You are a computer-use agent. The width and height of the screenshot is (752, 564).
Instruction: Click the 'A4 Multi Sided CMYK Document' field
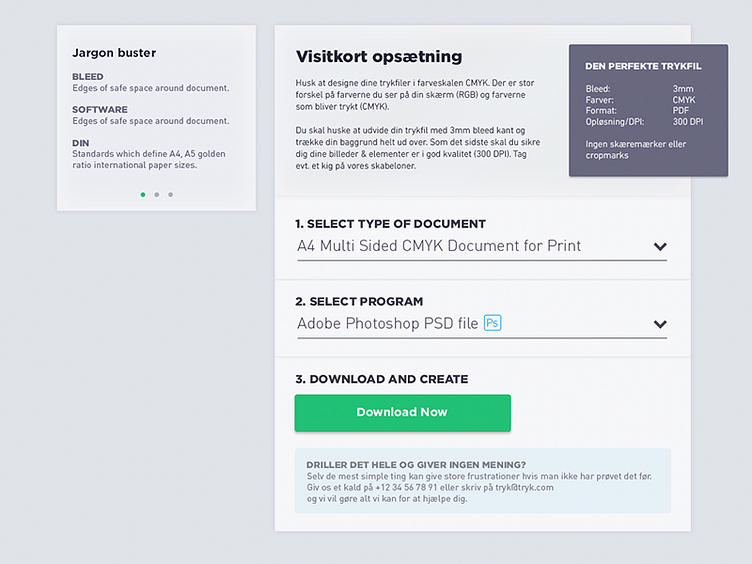point(439,246)
